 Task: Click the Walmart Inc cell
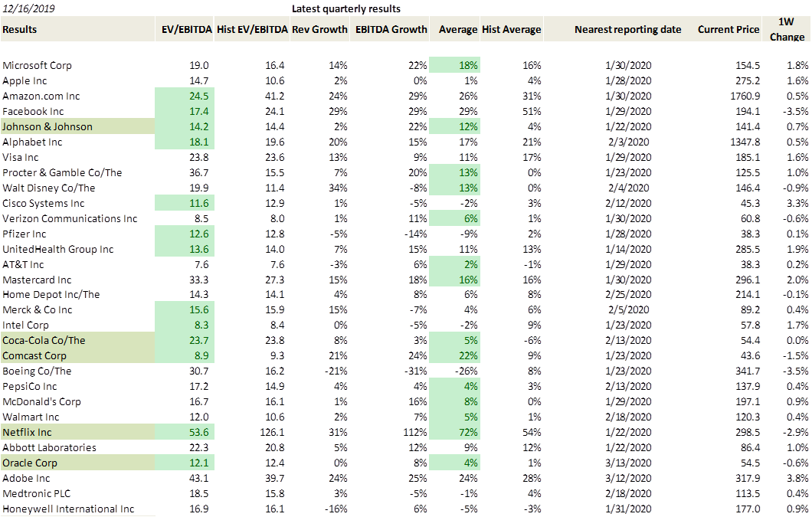tap(31, 417)
